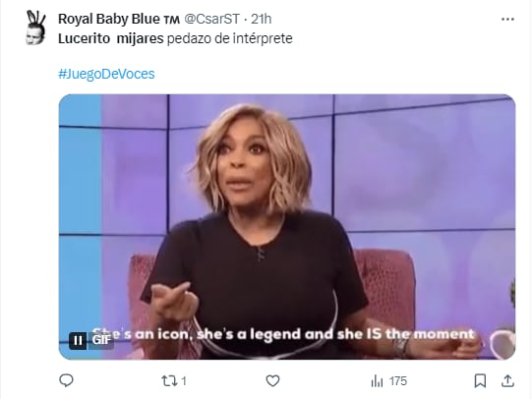This screenshot has height=399, width=532.
Task: Click the bold Lucerito mijares text
Action: pos(110,38)
